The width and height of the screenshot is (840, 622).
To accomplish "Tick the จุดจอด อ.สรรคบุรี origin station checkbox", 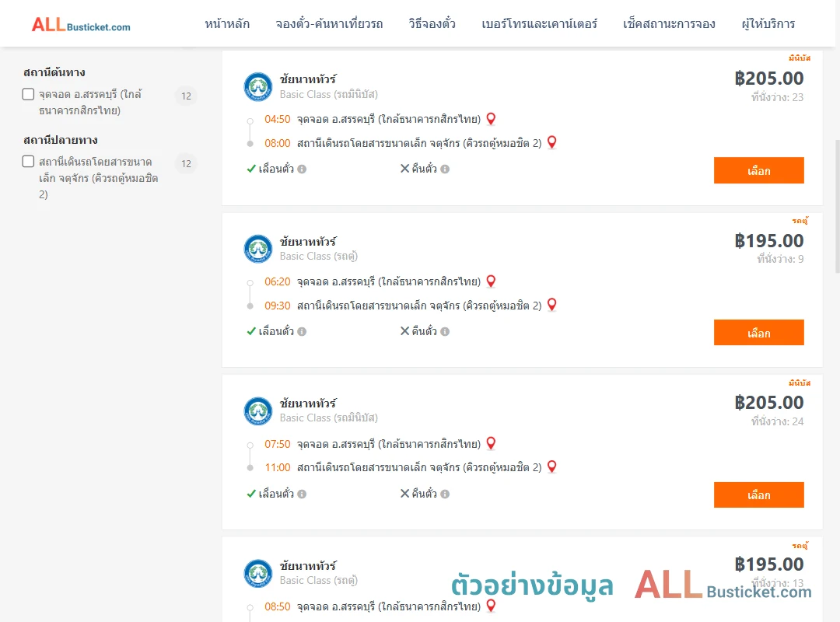I will 29,94.
